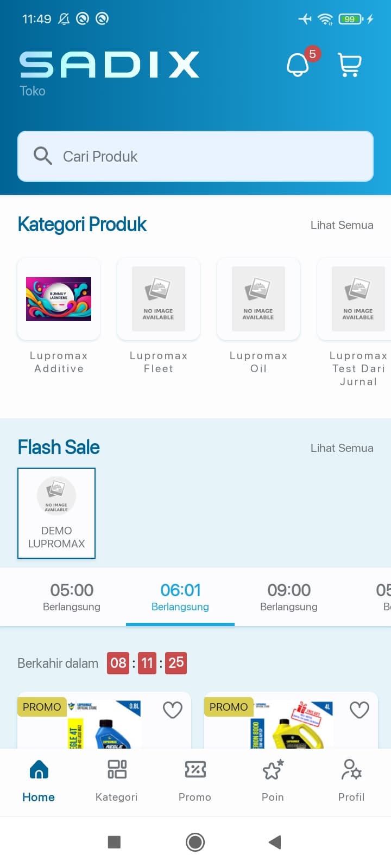Select the 05:00 Berlangsung flash sale tab
391x868 pixels.
pos(72,597)
